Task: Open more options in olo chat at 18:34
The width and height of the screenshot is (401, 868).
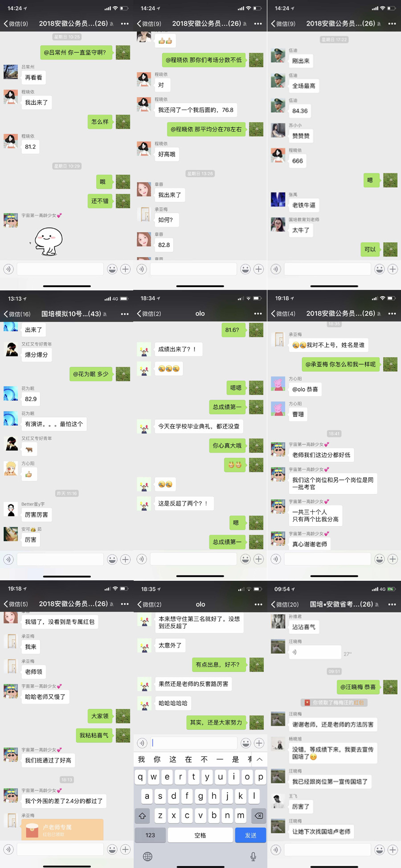Action: point(258,314)
